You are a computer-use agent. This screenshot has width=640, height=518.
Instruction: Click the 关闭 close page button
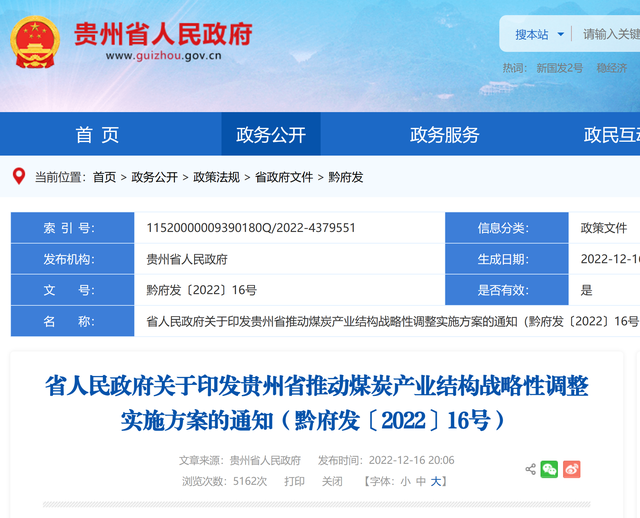click(x=332, y=481)
